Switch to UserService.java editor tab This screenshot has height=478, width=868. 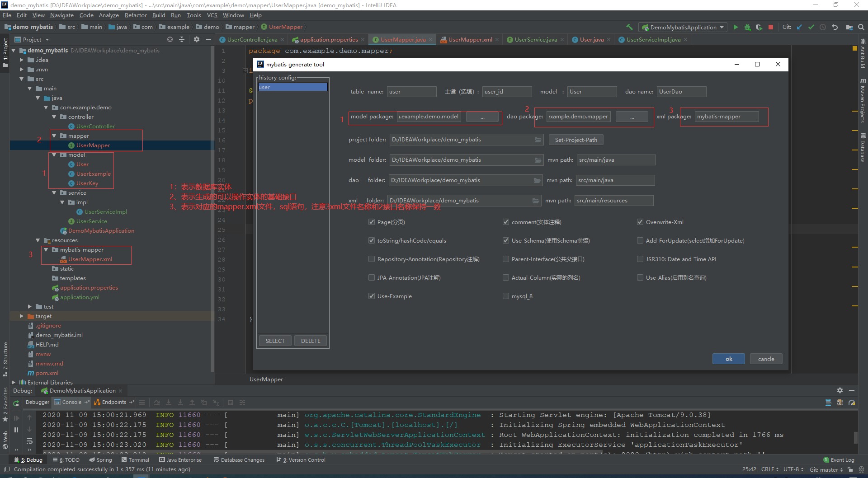(x=536, y=39)
